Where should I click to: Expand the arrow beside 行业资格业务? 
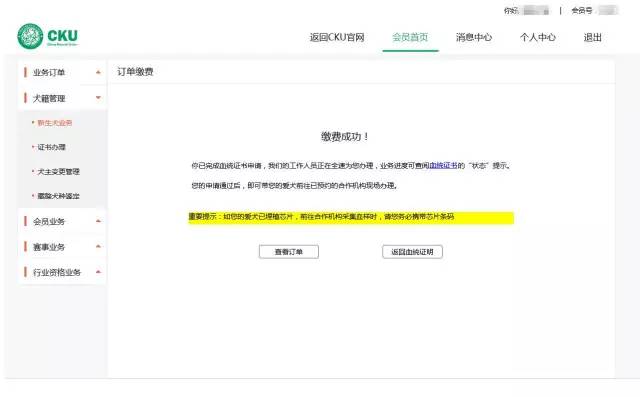pyautogui.click(x=98, y=272)
